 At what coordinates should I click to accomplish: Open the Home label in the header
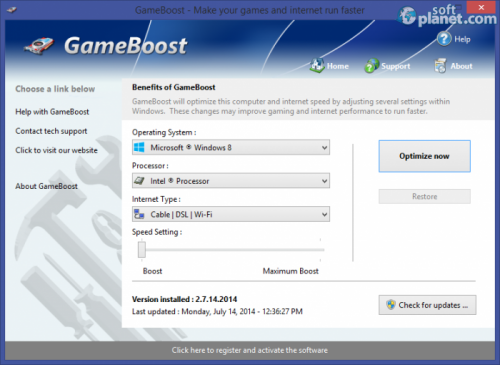pyautogui.click(x=338, y=66)
